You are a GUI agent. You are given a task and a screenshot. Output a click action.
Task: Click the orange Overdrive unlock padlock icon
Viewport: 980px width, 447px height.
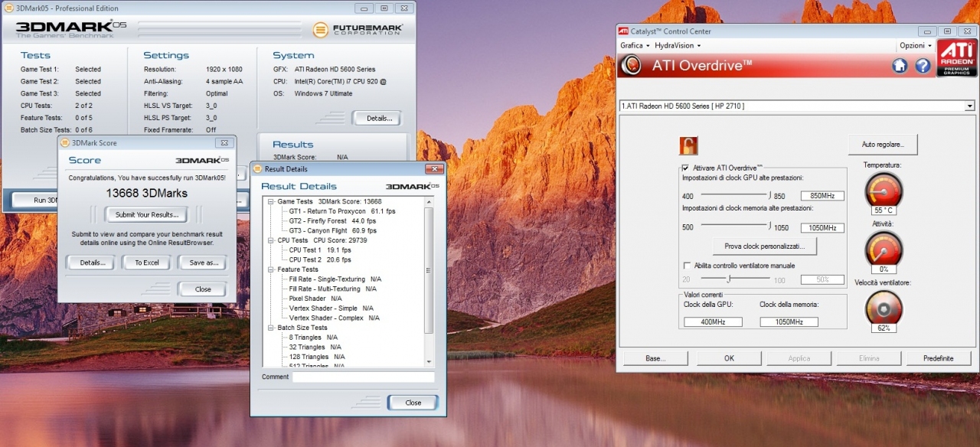tap(688, 146)
